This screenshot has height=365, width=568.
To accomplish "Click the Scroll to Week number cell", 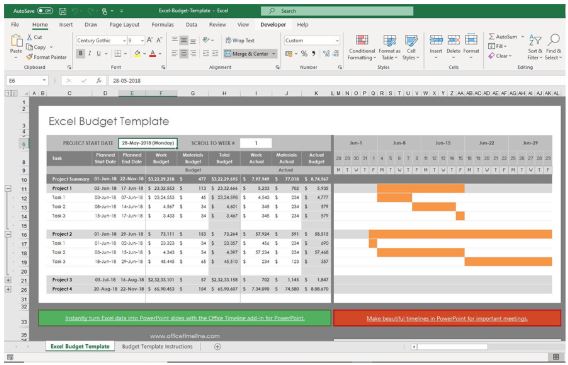I will tap(256, 143).
